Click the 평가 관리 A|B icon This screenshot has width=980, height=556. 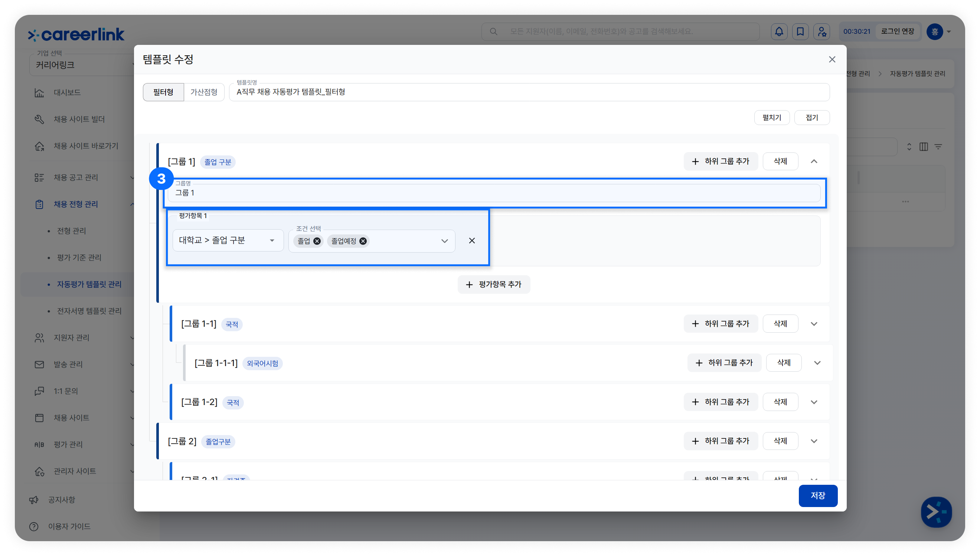[39, 445]
